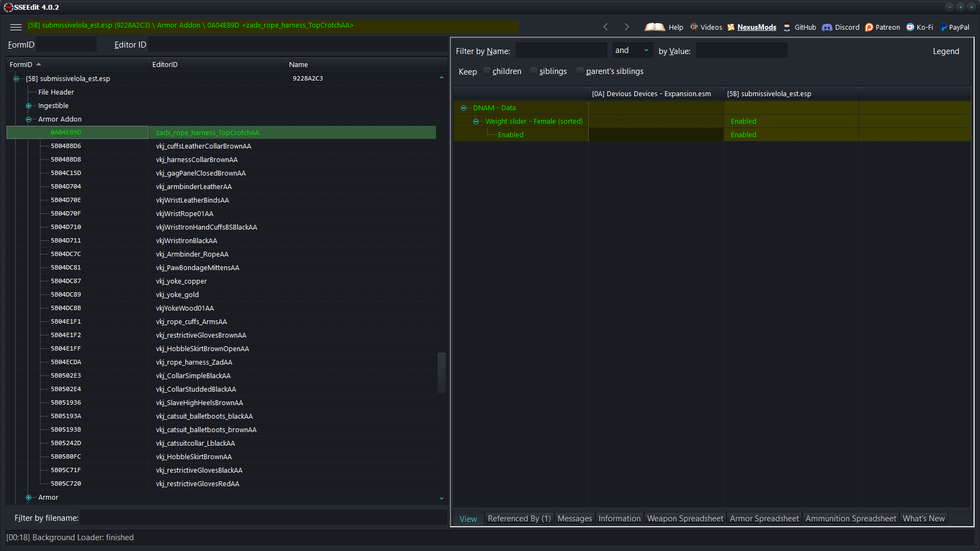
Task: Open the Videos link icon
Action: click(x=694, y=27)
